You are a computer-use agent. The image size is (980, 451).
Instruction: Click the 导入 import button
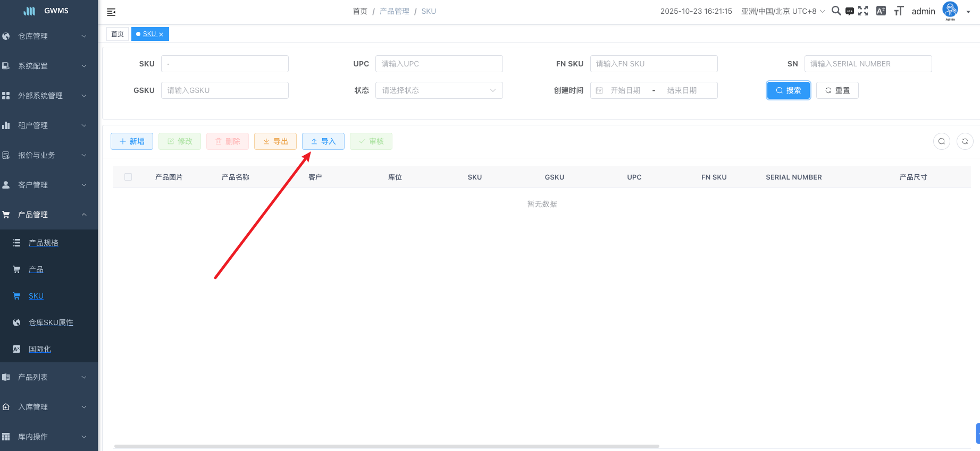click(323, 141)
